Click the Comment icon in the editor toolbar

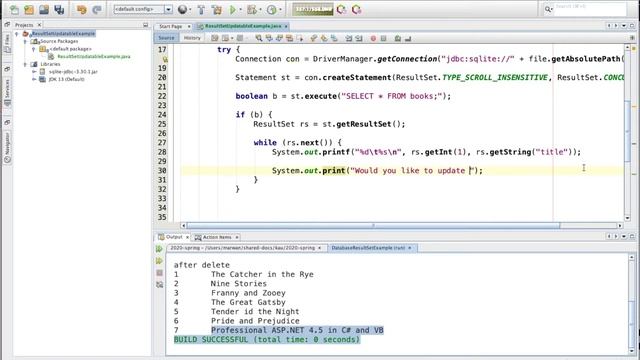click(398, 38)
